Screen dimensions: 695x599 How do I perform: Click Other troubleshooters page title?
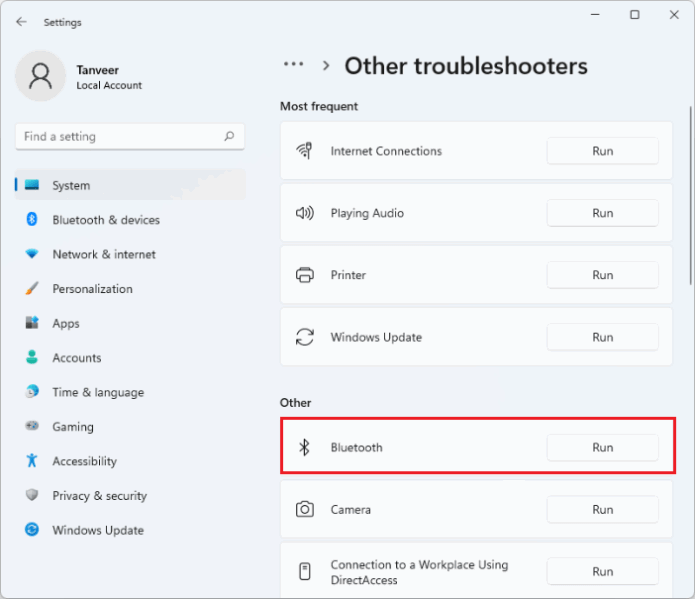(x=466, y=66)
